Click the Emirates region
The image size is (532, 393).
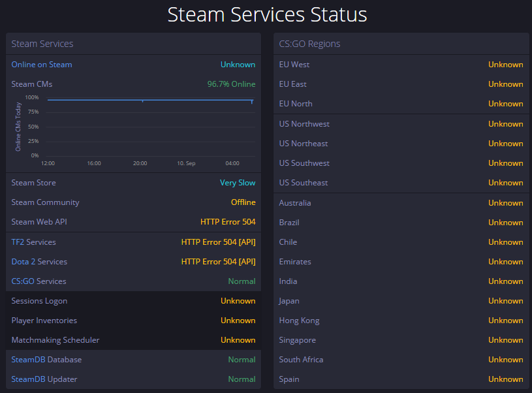(x=295, y=262)
